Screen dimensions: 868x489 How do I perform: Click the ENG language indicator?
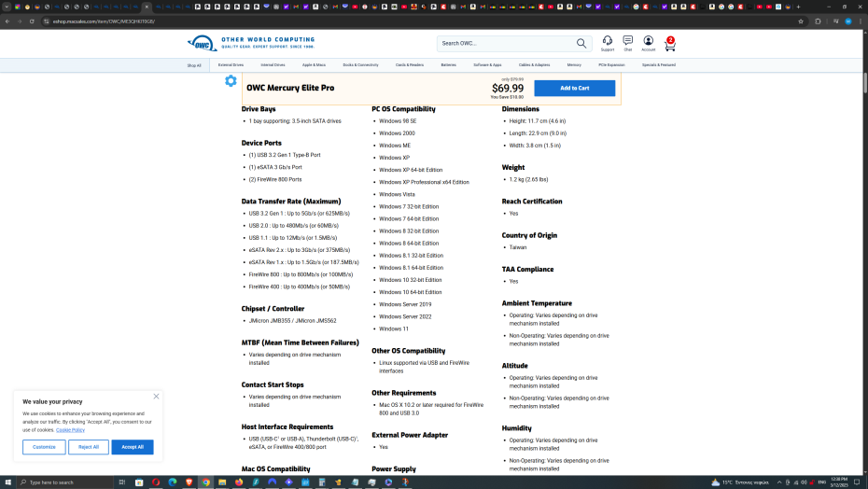(822, 482)
